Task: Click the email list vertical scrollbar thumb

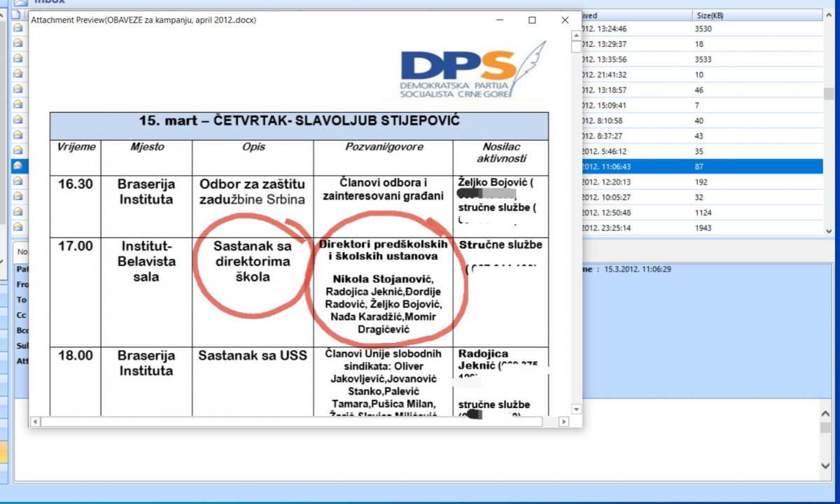Action: 829,94
